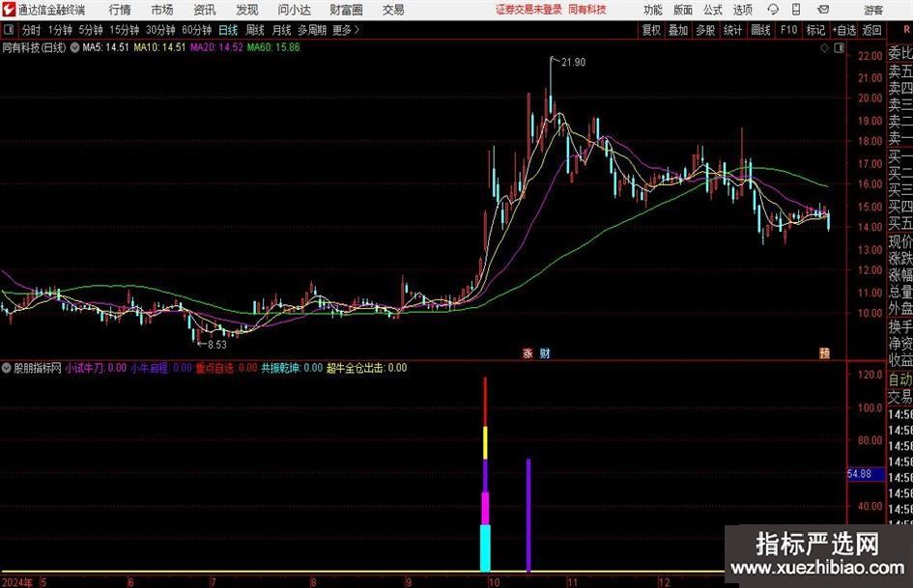The width and height of the screenshot is (913, 588).
Task: Switch to the 30分钟 period
Action: (160, 30)
